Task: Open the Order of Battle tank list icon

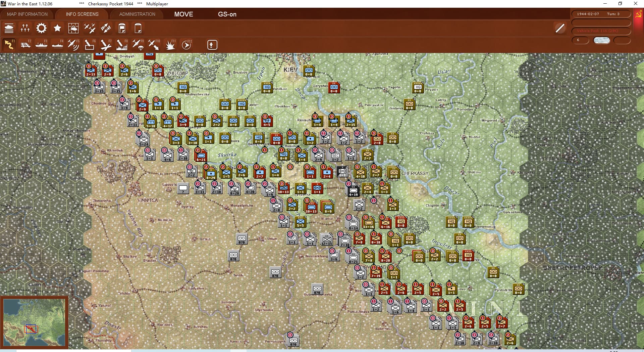Action: (x=9, y=28)
